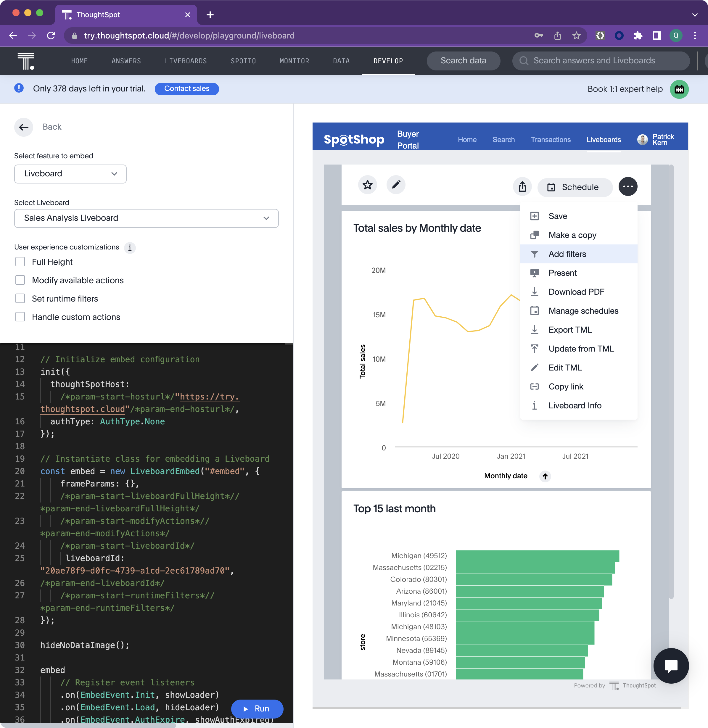Click the info icon beside customizations
Screen dimensions: 708x728
click(x=130, y=248)
